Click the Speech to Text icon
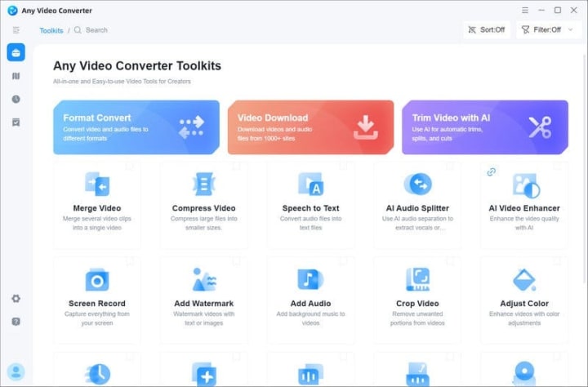Viewport: 588px width, 387px height. pos(310,184)
